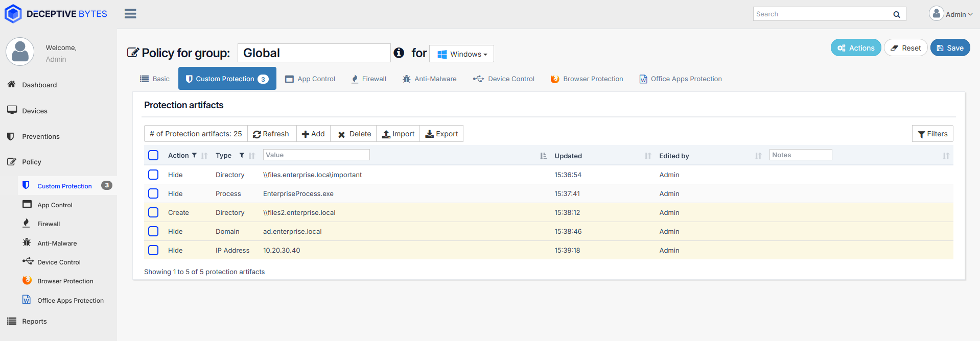This screenshot has width=980, height=341.
Task: Open the Actions dropdown button
Action: coord(856,48)
